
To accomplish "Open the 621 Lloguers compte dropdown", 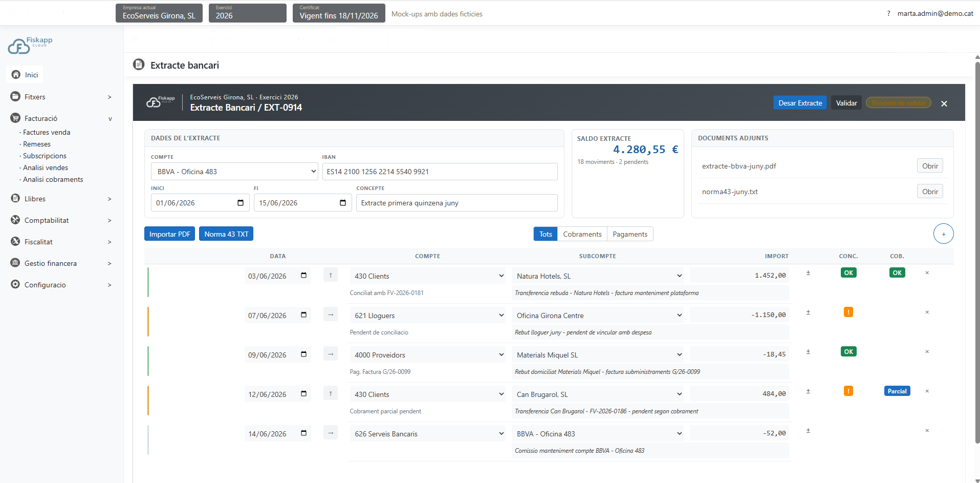I will coord(428,316).
